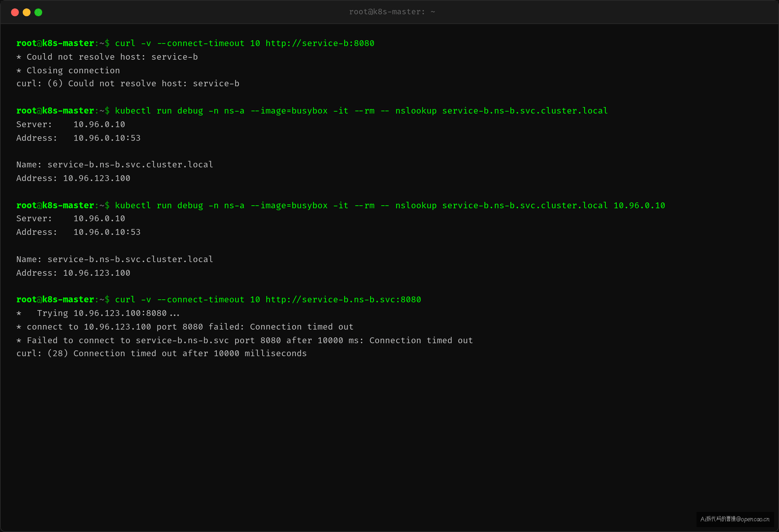Viewport: 779px width, 532px height.
Task: Click the line '* Closing connection'
Action: pyautogui.click(x=68, y=70)
